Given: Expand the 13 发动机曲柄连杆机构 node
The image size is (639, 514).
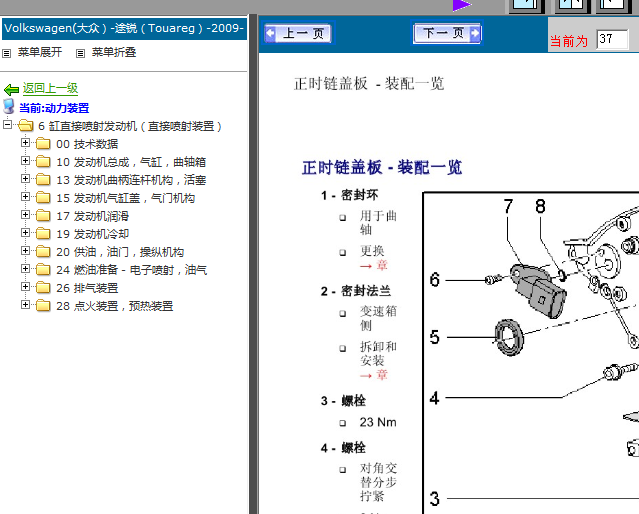Looking at the screenshot, I should click(x=25, y=179).
